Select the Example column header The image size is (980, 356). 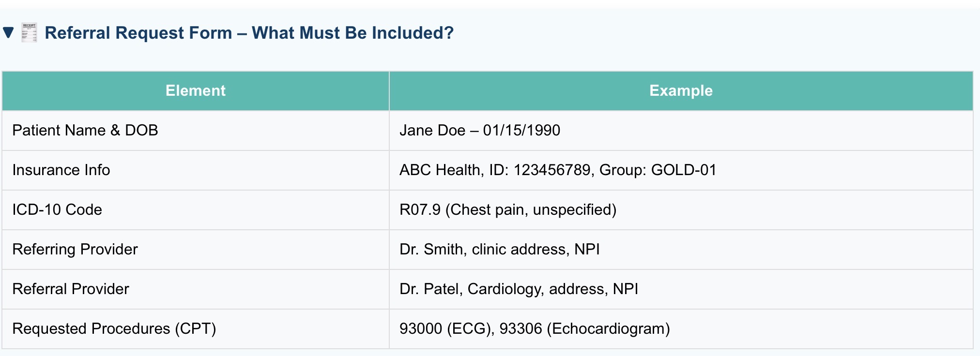[681, 91]
